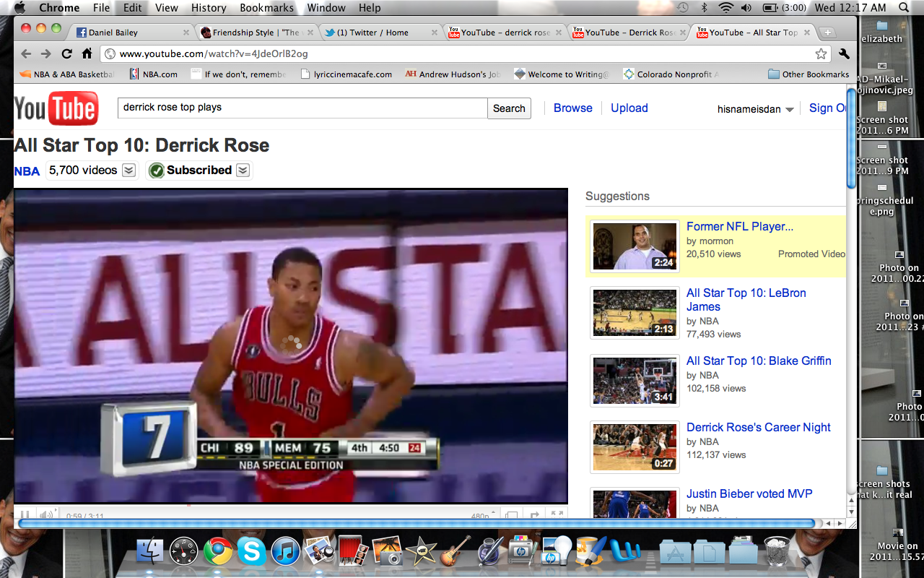Screen dimensions: 924x578
Task: Open the Wi-Fi status menu
Action: (x=725, y=8)
